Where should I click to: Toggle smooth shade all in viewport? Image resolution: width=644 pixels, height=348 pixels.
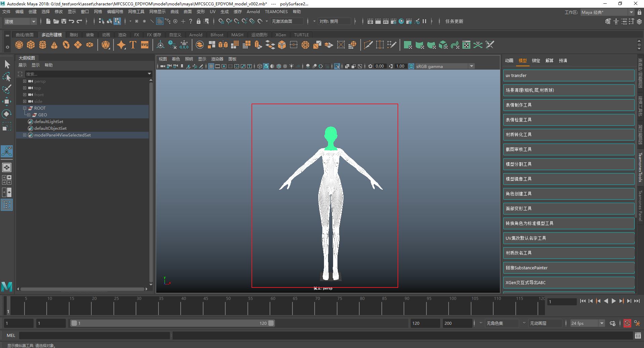point(266,66)
